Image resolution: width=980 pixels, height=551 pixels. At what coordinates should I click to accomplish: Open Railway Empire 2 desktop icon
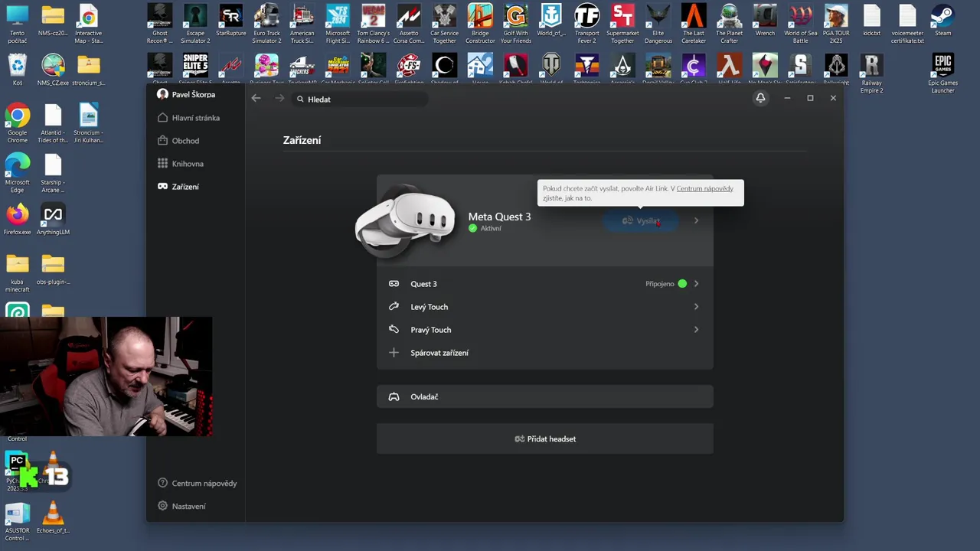click(871, 73)
